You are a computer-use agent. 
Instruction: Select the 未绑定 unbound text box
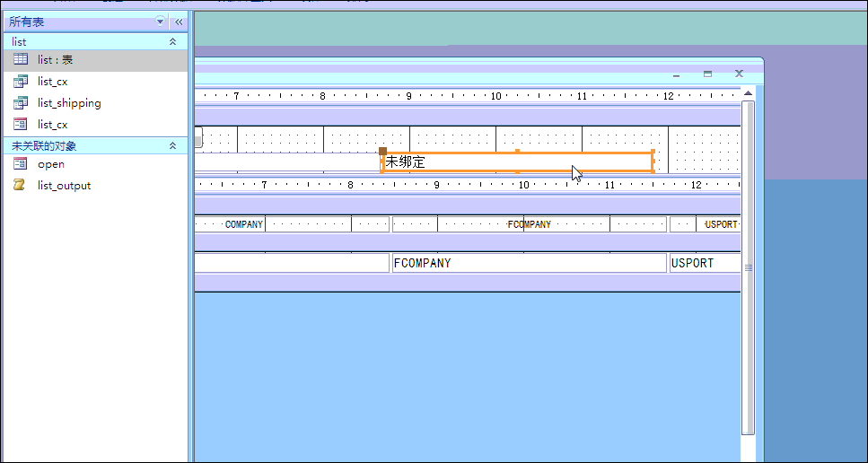[x=517, y=162]
